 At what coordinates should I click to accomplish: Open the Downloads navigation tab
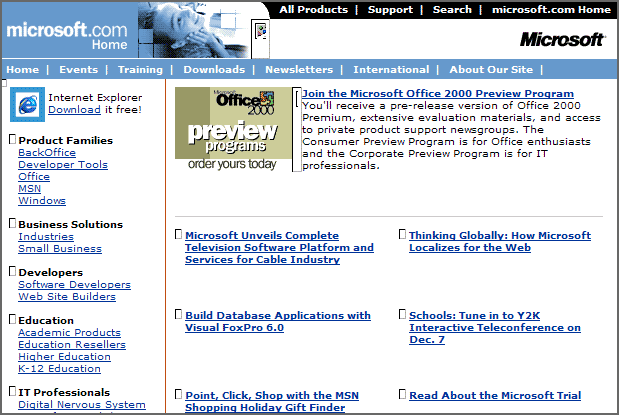[214, 70]
